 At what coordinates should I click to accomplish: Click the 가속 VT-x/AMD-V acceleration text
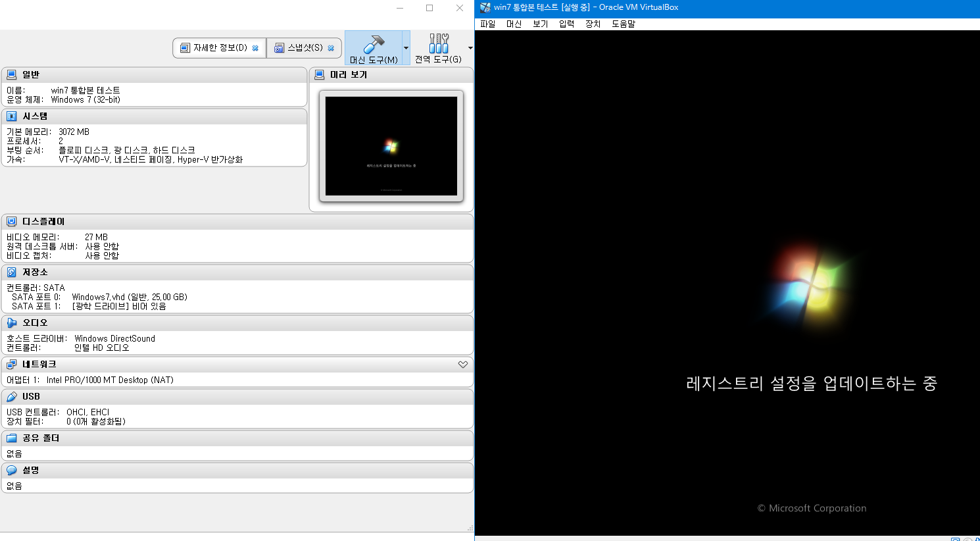151,159
